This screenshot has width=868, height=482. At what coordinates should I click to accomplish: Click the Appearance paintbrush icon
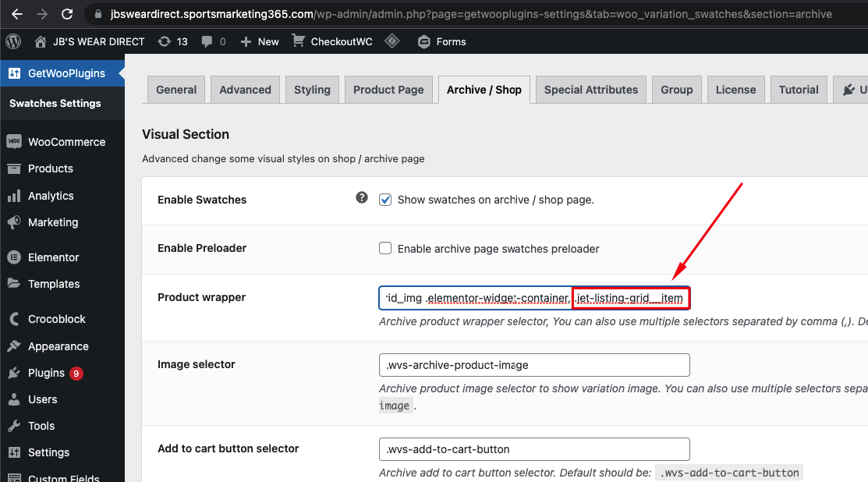click(14, 346)
